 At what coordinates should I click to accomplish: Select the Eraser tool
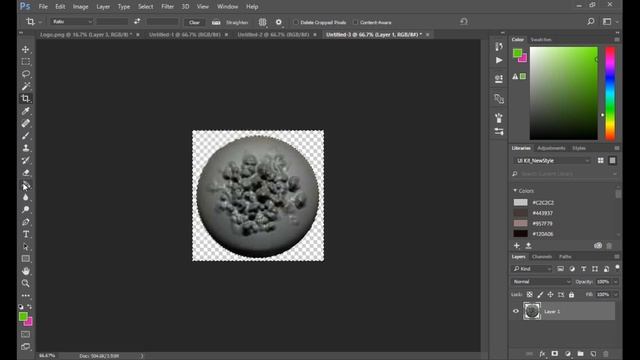tap(26, 172)
